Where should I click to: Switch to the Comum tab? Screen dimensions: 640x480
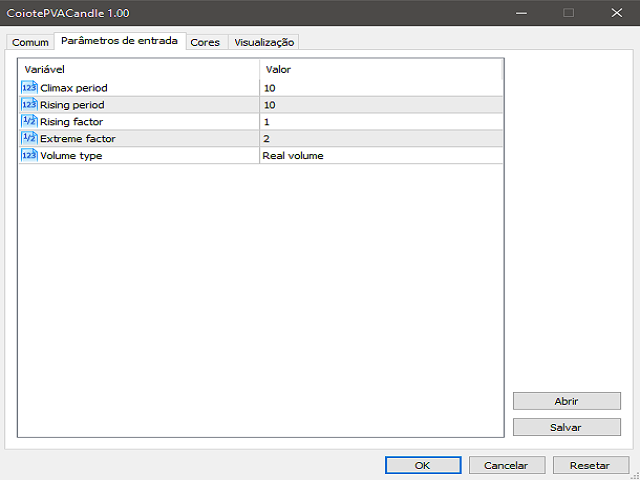(30, 42)
